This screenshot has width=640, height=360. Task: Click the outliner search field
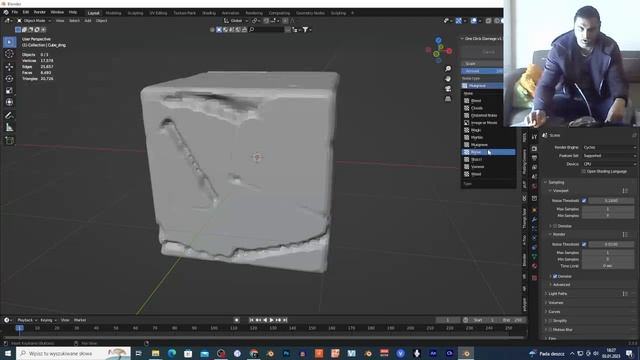(x=267, y=29)
